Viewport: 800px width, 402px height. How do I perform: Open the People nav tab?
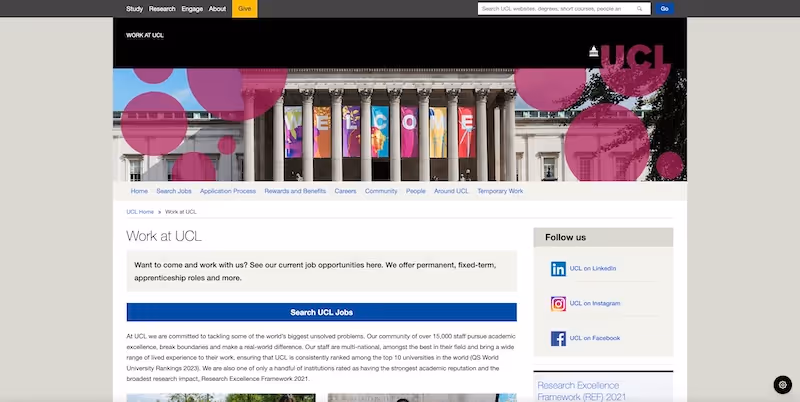pos(416,191)
